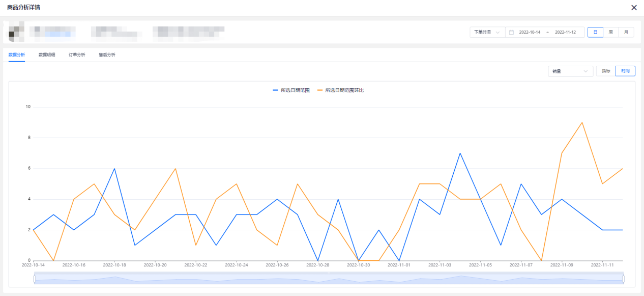Screen dimensions: 644x296
Task: Click y-axis value 10
Action: 28,107
